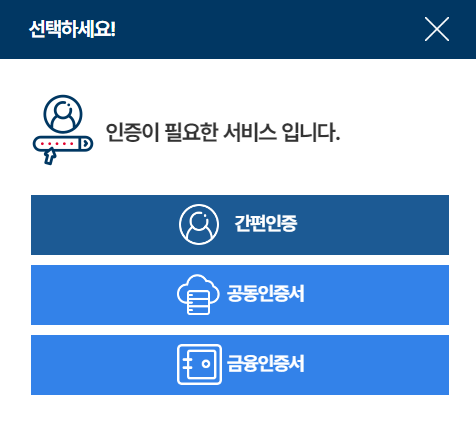Image resolution: width=476 pixels, height=424 pixels.
Task: Click the dark navy header bar
Action: pyautogui.click(x=238, y=29)
